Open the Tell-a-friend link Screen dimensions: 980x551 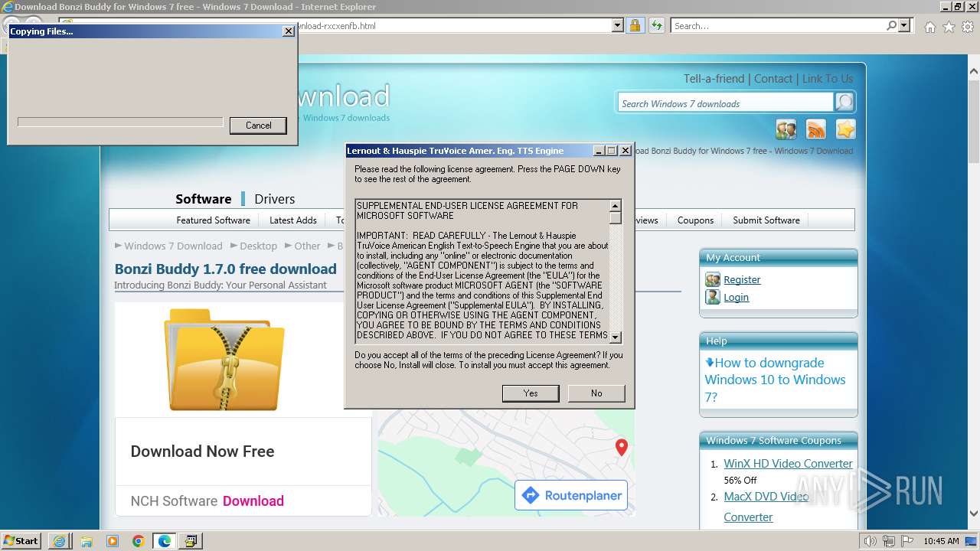click(x=714, y=79)
